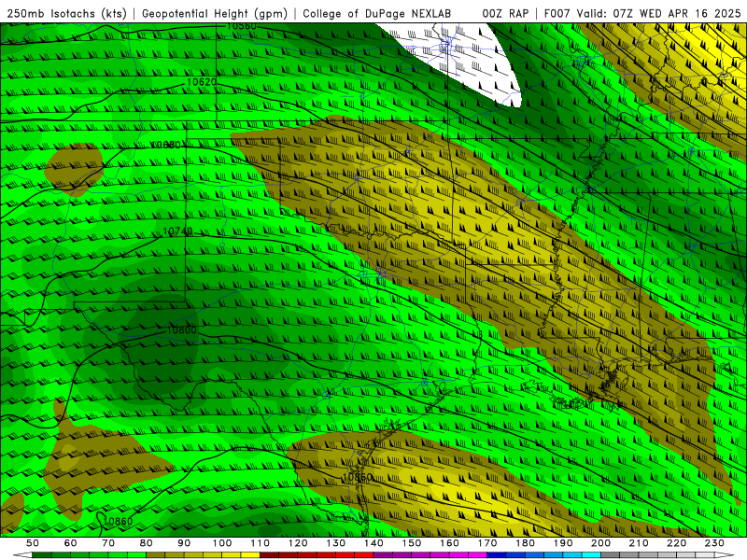The image size is (747, 560).
Task: Click the bright yellow segment of the color bar
Action: click(x=250, y=555)
